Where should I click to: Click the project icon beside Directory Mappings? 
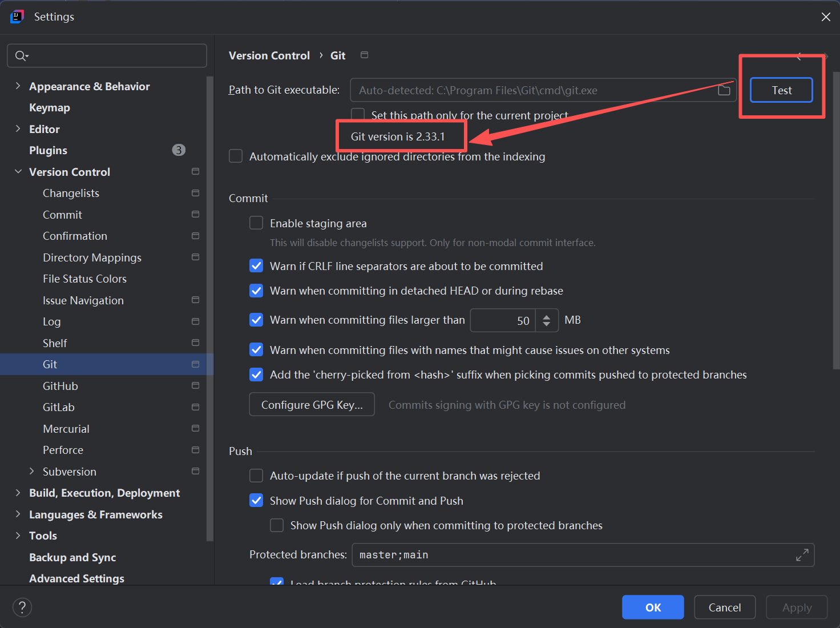pos(195,257)
